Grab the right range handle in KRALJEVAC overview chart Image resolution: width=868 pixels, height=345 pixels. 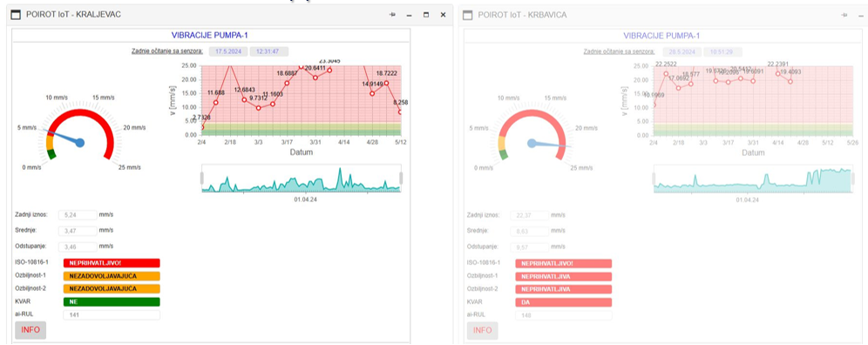coord(401,178)
